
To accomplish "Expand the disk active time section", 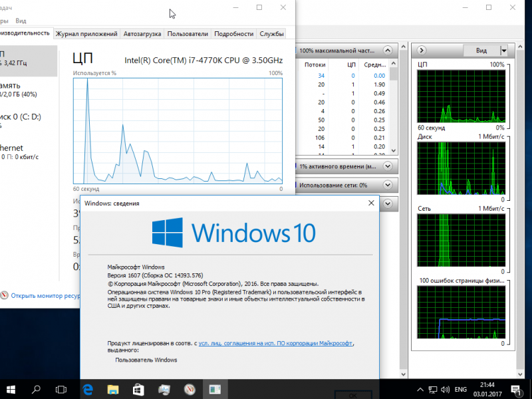I will pos(388,166).
